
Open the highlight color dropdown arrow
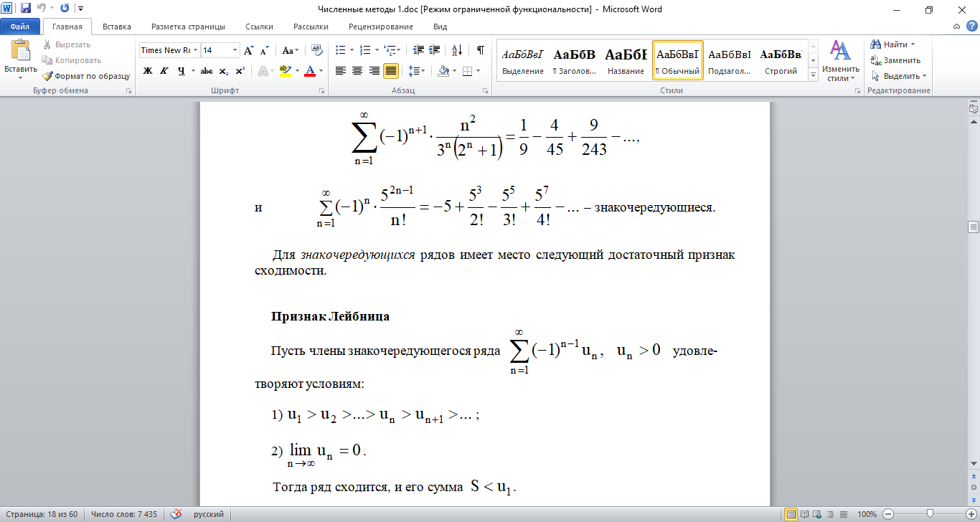(296, 71)
